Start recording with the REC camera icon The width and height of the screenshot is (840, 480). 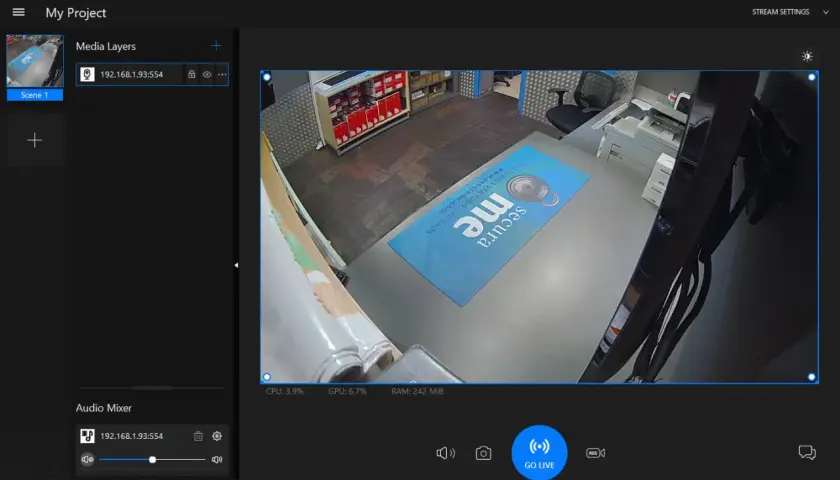tap(595, 453)
